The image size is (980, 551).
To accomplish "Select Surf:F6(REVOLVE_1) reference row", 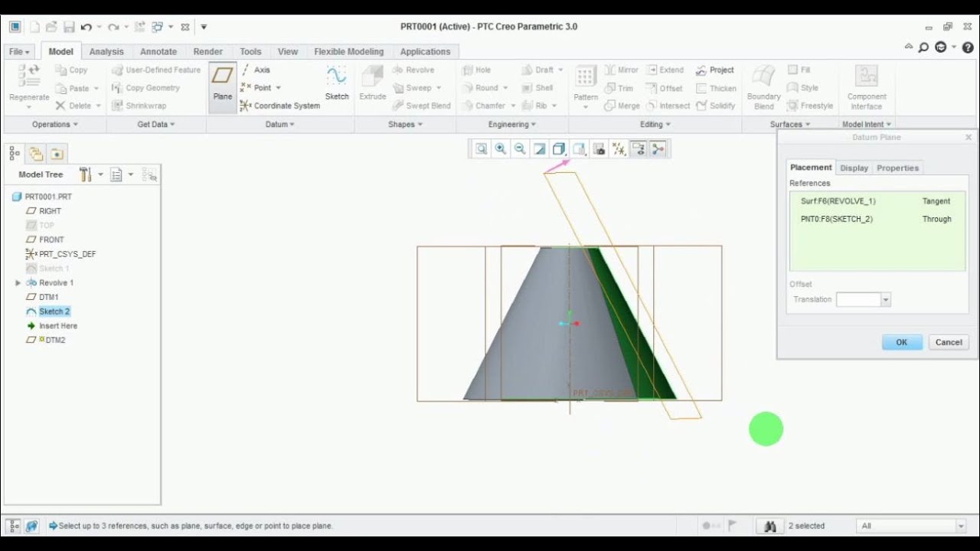I will tap(877, 201).
